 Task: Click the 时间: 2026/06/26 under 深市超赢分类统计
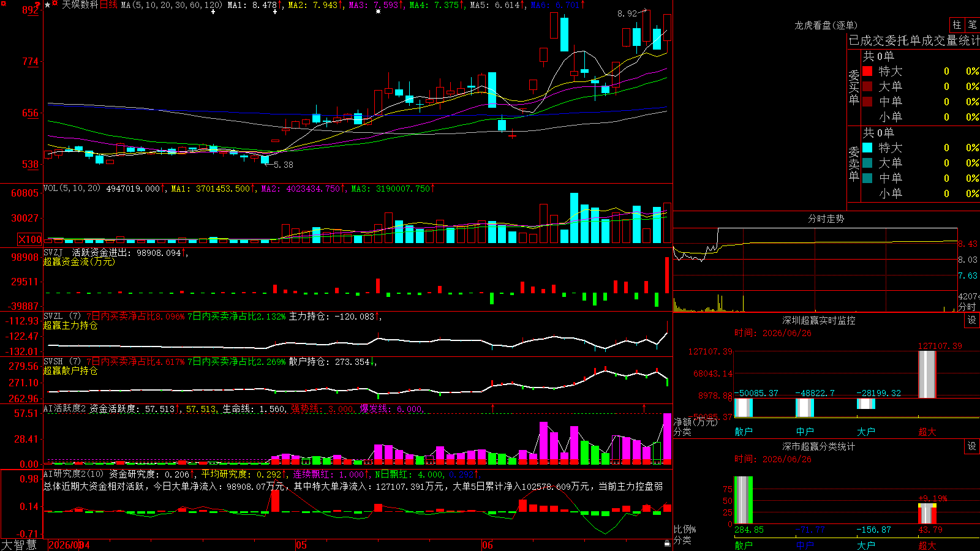coord(773,459)
